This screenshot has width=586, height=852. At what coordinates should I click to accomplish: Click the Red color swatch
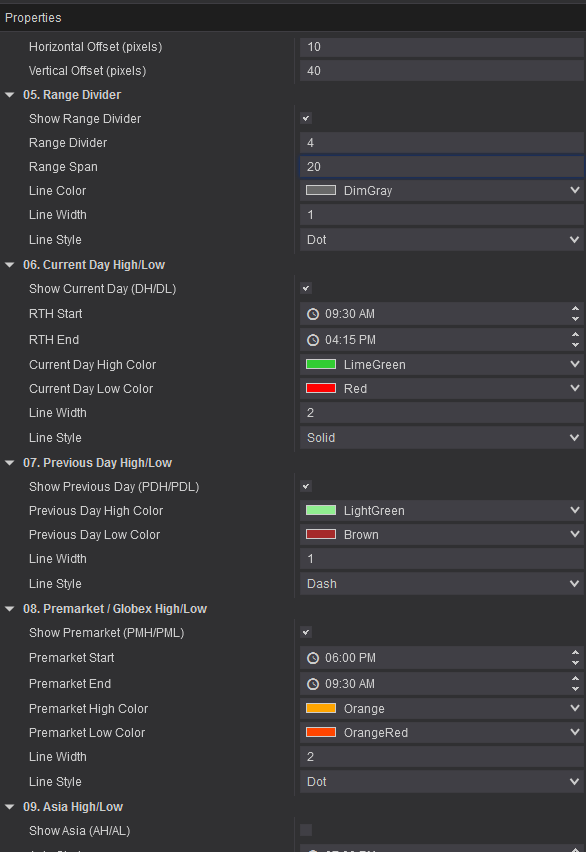[x=321, y=389]
